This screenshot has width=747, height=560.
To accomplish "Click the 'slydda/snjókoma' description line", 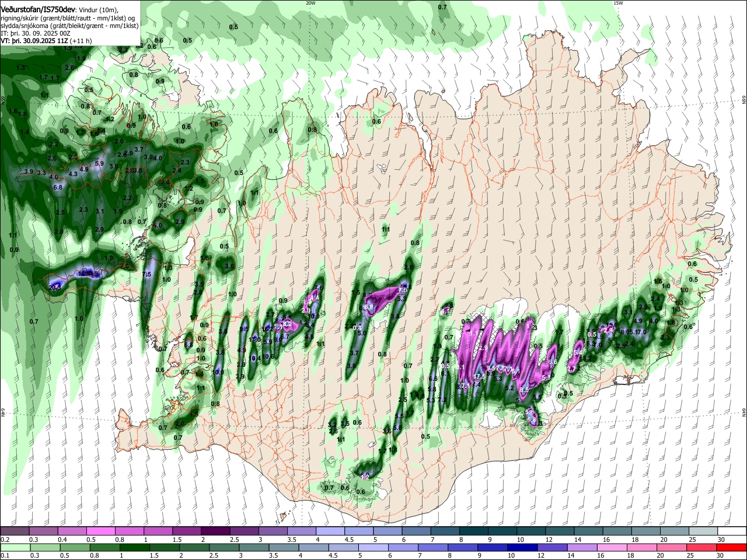I will tap(69, 26).
